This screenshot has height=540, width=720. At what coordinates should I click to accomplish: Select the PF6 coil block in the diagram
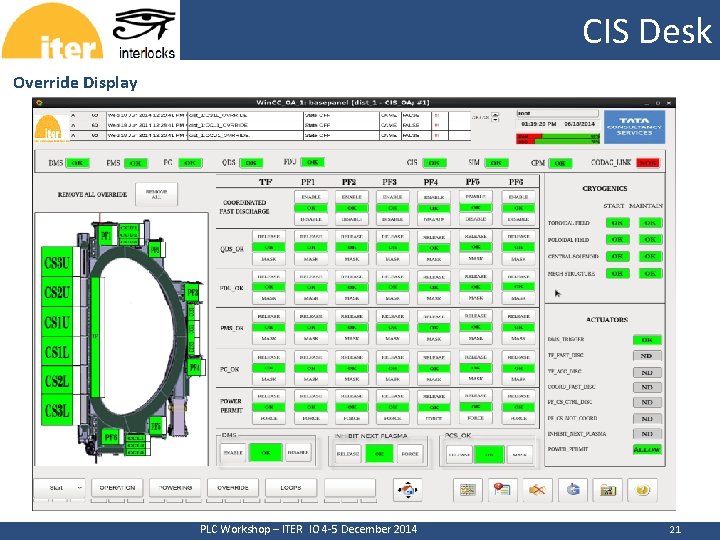111,437
